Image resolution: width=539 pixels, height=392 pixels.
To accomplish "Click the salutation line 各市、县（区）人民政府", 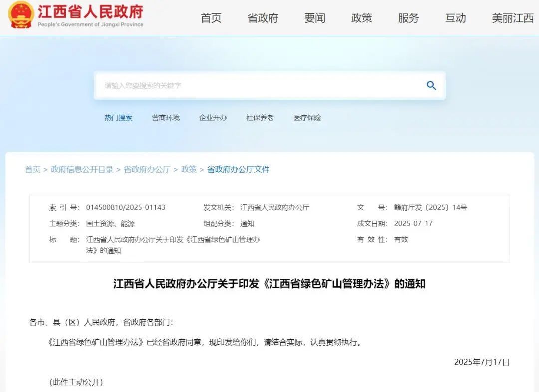I will (x=101, y=322).
